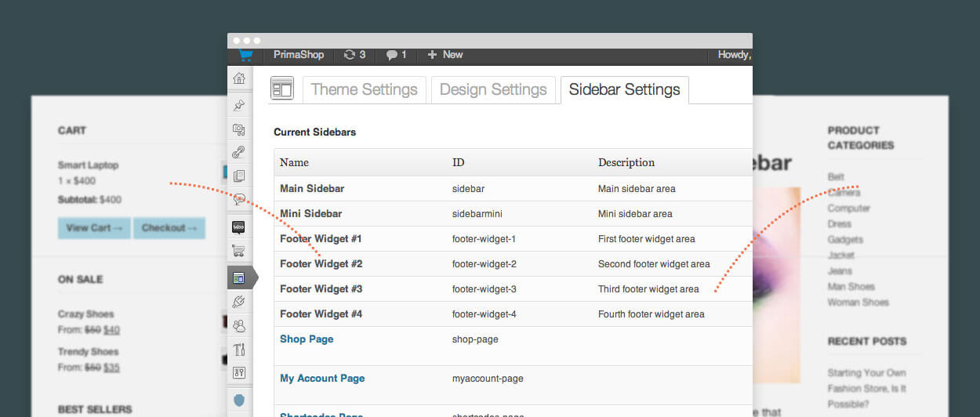Expand the '+ New' admin bar menu
Screen dimensions: 980x417
click(x=445, y=55)
